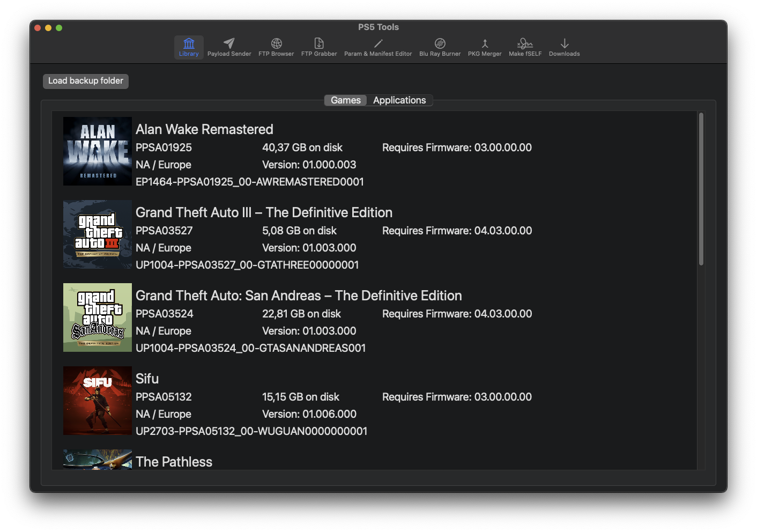This screenshot has width=757, height=532.
Task: Switch to the Games tab
Action: pos(346,100)
